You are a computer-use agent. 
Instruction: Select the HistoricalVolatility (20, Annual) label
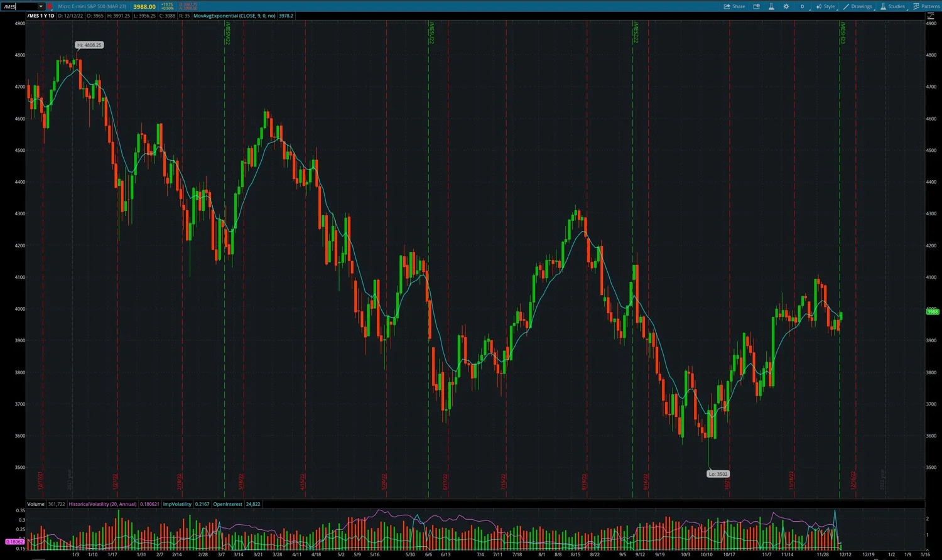point(102,503)
